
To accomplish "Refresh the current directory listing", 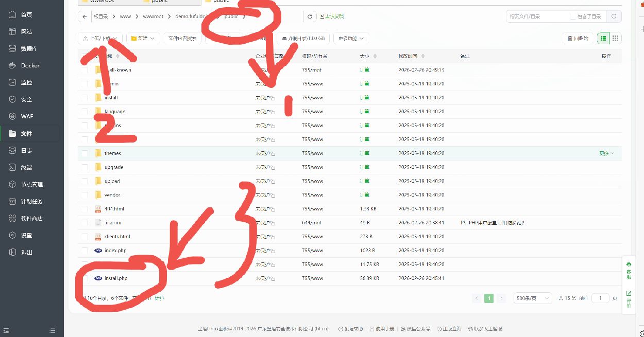I will click(310, 16).
